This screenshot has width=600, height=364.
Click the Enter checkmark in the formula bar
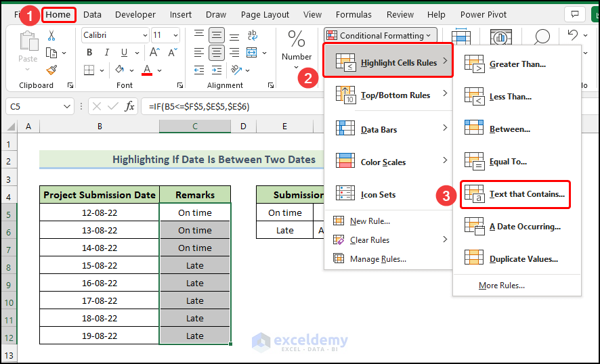point(113,107)
